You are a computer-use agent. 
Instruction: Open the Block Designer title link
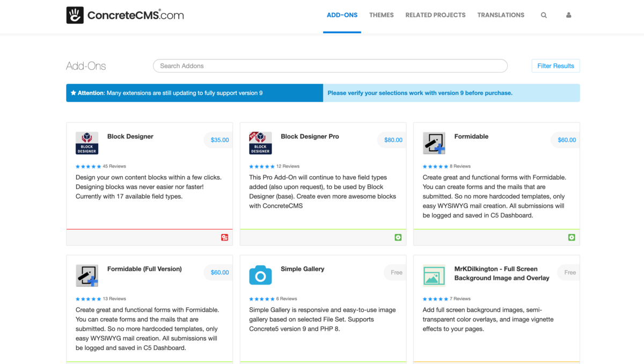pos(130,136)
